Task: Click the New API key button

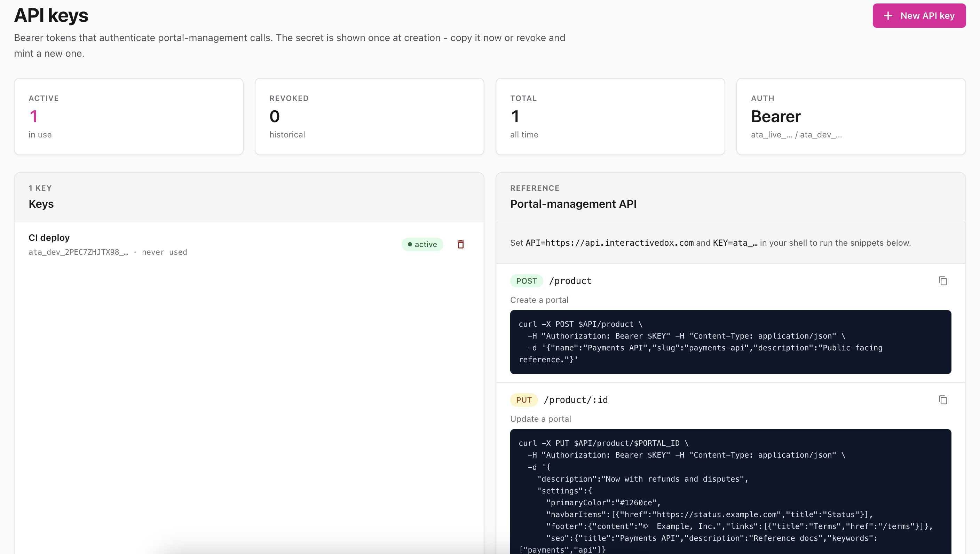Action: (919, 16)
